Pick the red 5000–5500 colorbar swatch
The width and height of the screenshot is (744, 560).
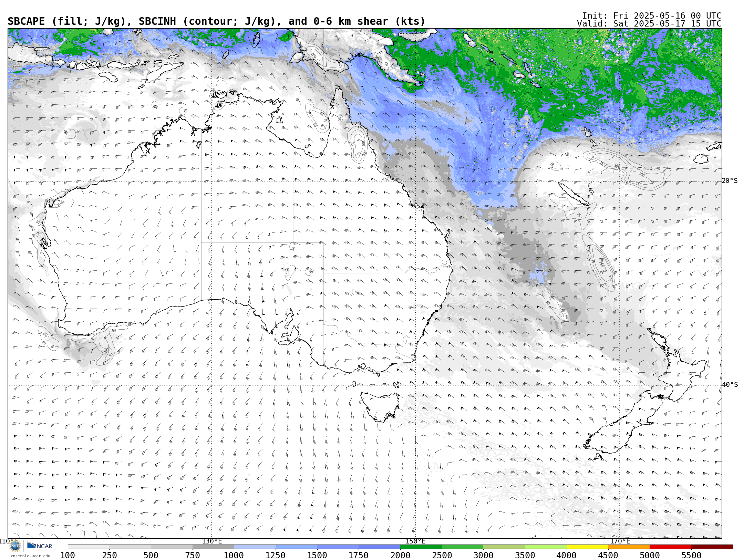671,547
